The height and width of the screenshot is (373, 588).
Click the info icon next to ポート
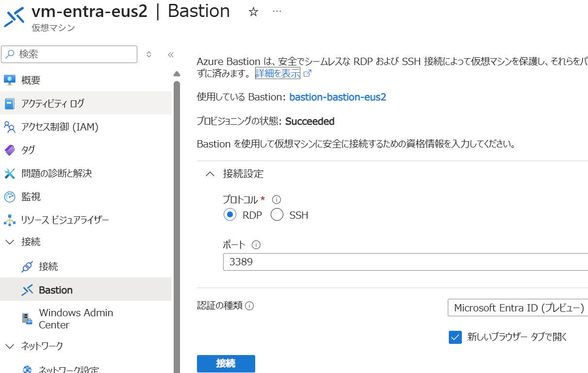click(256, 245)
